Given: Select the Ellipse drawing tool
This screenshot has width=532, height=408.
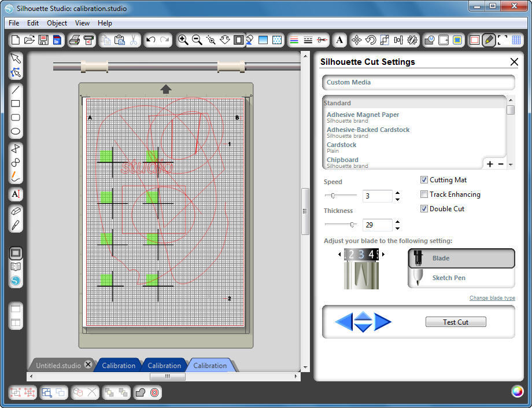Looking at the screenshot, I should click(x=16, y=132).
